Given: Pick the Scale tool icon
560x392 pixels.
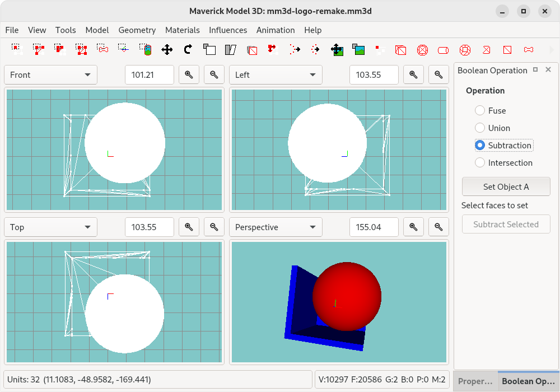Looking at the screenshot, I should click(209, 50).
